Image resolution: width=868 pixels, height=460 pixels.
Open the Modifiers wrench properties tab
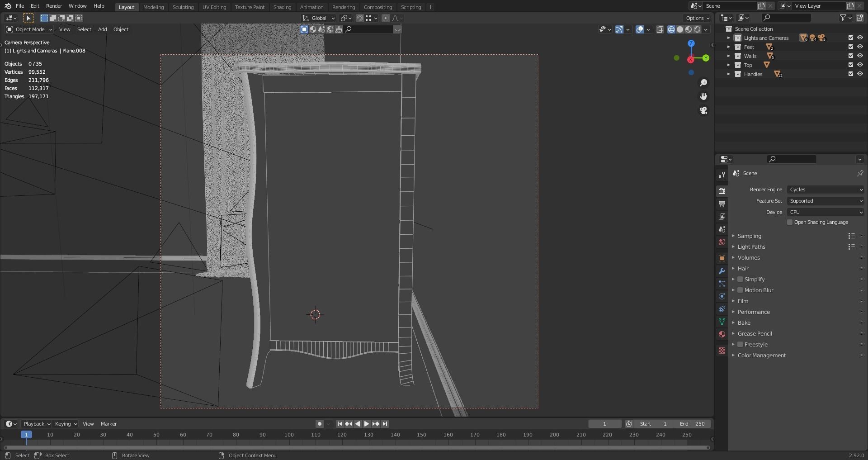(x=722, y=271)
